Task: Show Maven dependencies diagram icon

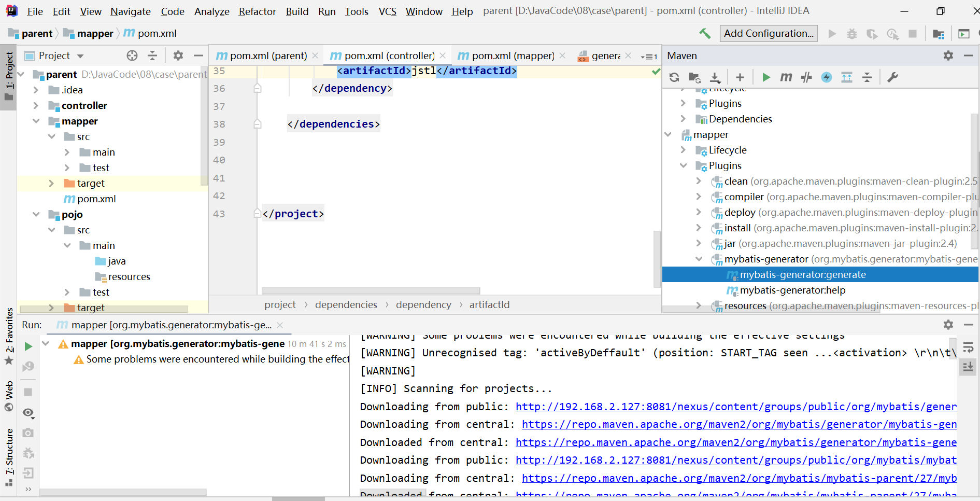Action: click(x=847, y=77)
